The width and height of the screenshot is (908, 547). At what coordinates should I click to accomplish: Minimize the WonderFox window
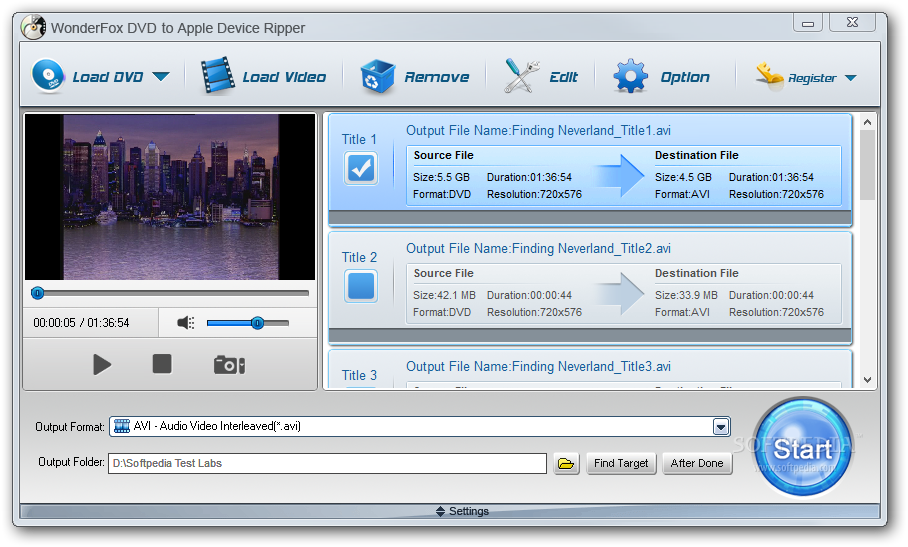click(808, 23)
